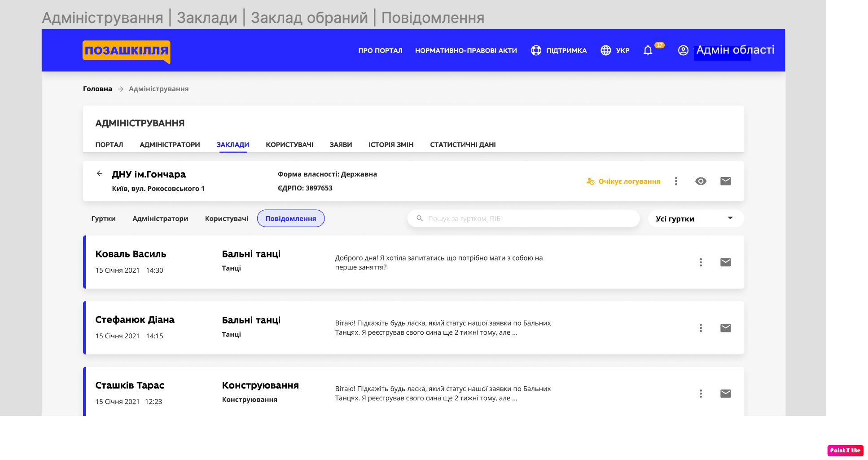Image resolution: width=868 pixels, height=460 pixels.
Task: Open envelope icon on Коваль Василь message
Action: 726,262
